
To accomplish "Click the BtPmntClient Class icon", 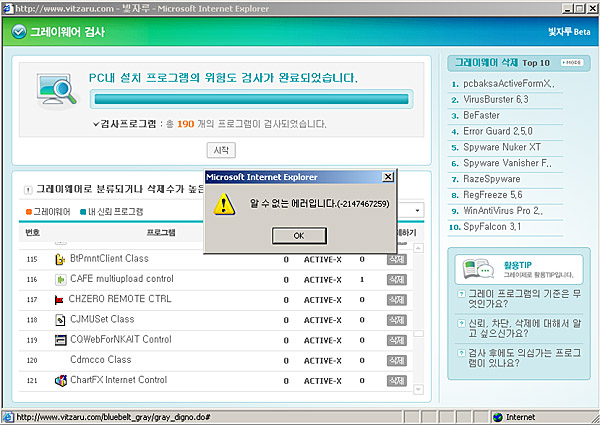I will click(x=60, y=259).
